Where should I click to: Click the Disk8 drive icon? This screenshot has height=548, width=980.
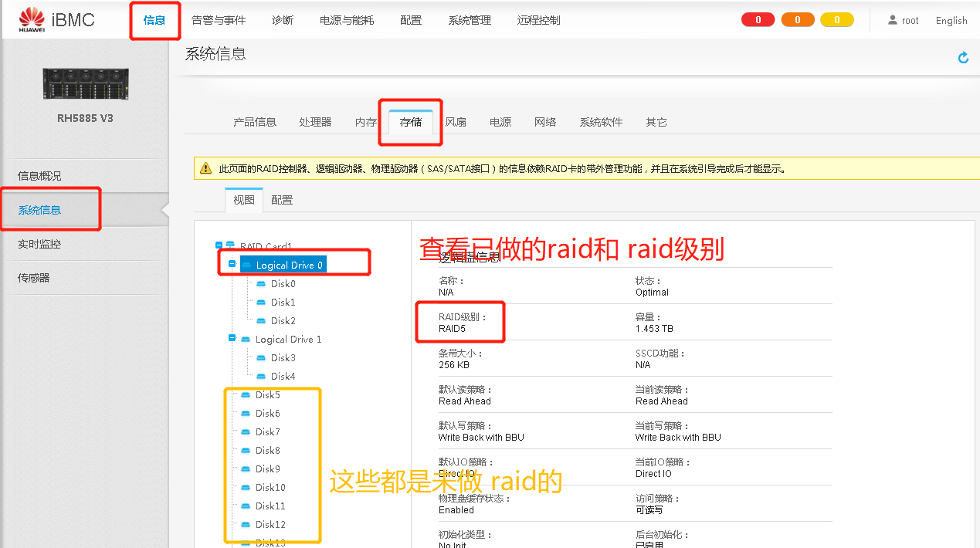pyautogui.click(x=246, y=451)
